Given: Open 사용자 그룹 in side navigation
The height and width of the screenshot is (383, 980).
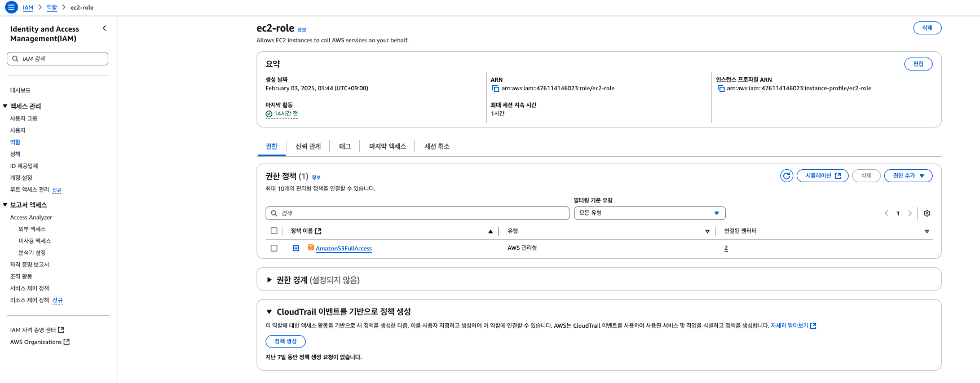Looking at the screenshot, I should coord(24,118).
